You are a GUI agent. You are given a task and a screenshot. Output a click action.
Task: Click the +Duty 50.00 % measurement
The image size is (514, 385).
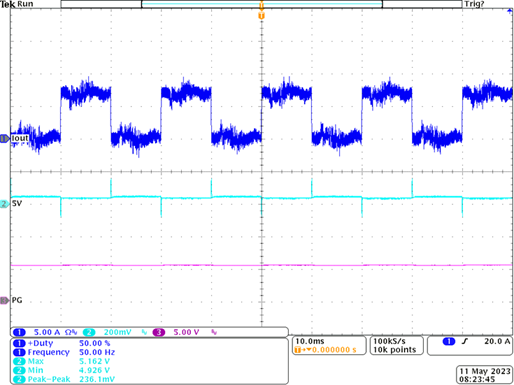coord(62,343)
